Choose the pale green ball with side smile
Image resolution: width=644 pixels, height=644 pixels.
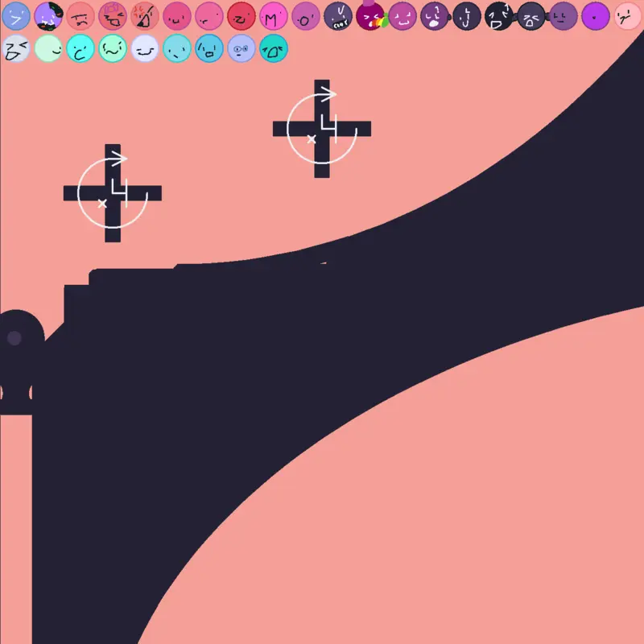[x=48, y=48]
